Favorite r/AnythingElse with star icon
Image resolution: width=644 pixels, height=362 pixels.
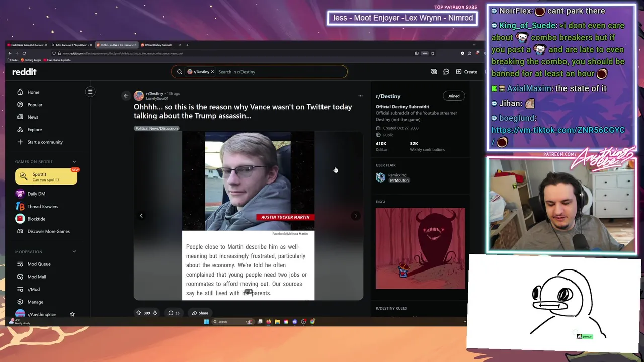(72, 314)
